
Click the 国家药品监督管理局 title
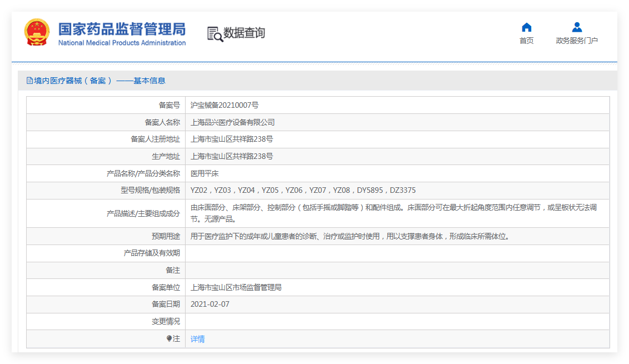coord(122,29)
